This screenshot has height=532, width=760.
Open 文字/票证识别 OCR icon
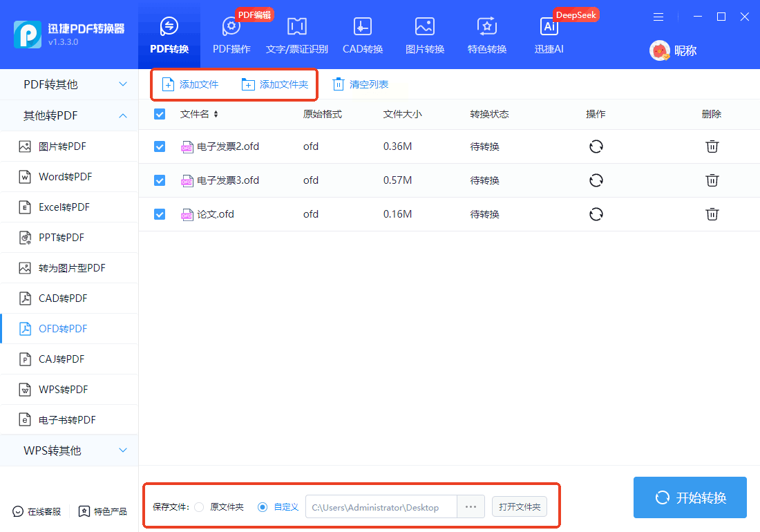click(x=296, y=27)
